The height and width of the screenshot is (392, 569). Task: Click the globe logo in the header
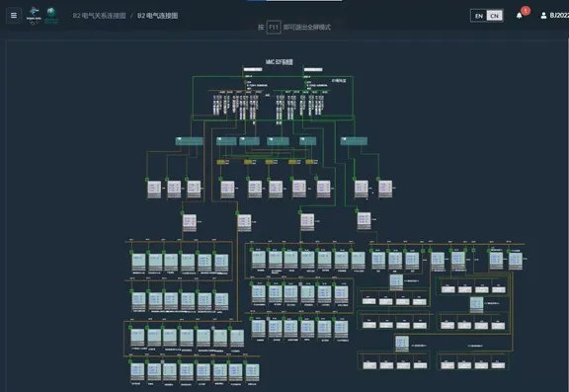coord(51,16)
